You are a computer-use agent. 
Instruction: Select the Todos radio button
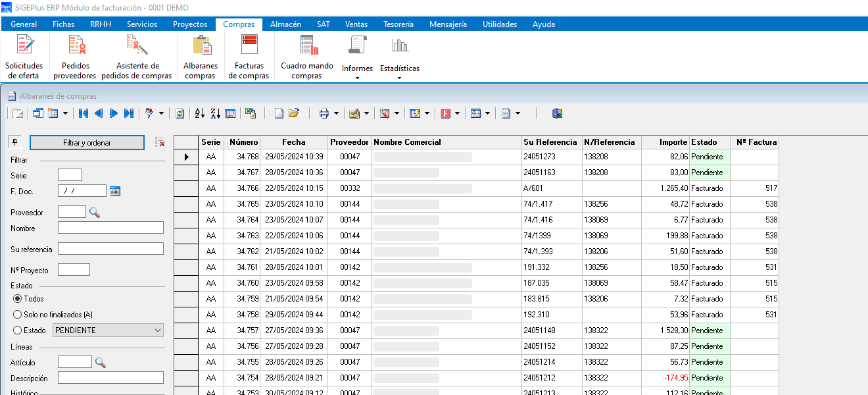point(18,299)
